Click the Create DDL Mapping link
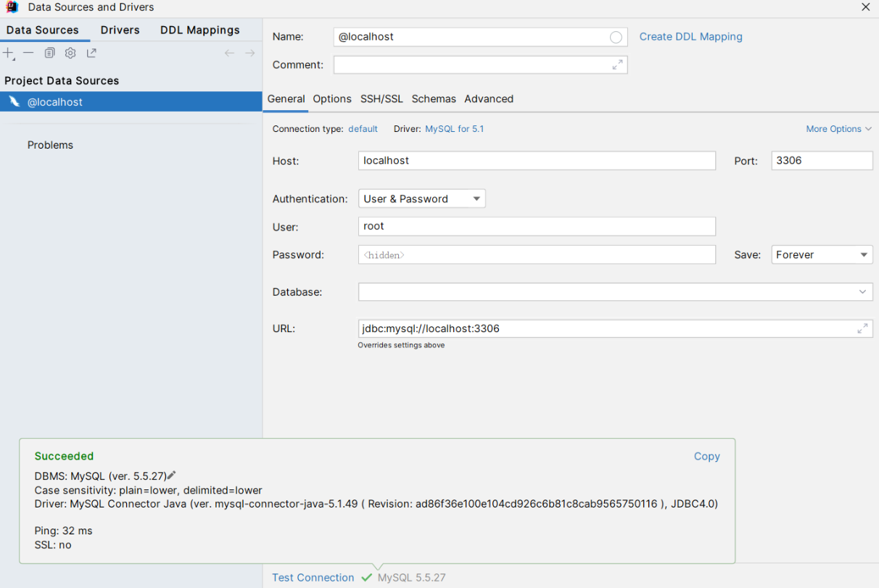Viewport: 879px width, 588px height. pyautogui.click(x=691, y=36)
